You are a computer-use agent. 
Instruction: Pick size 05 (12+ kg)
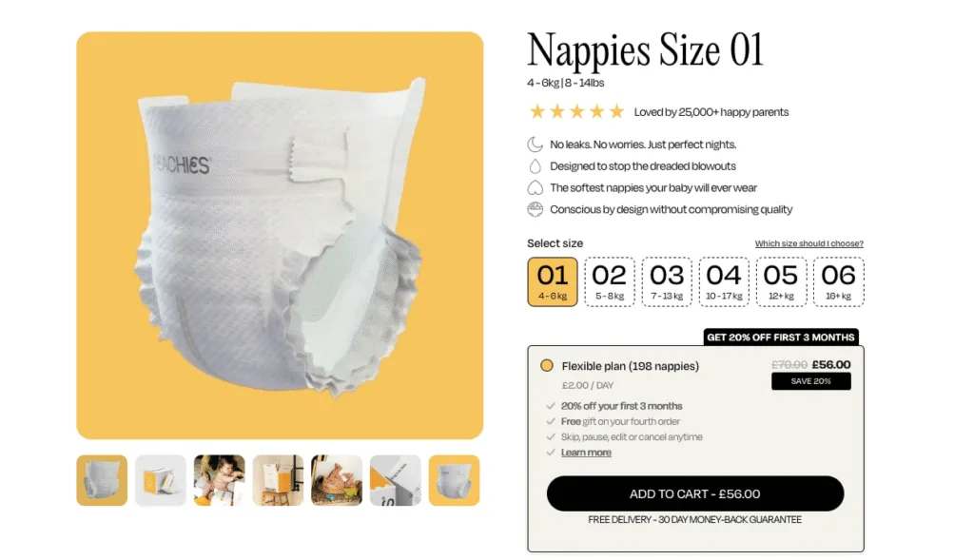pyautogui.click(x=781, y=281)
